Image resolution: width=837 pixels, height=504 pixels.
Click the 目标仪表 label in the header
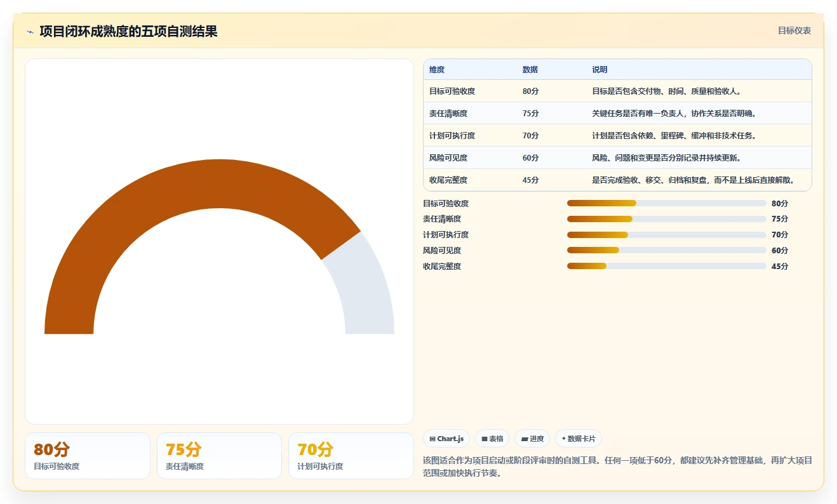pyautogui.click(x=794, y=30)
